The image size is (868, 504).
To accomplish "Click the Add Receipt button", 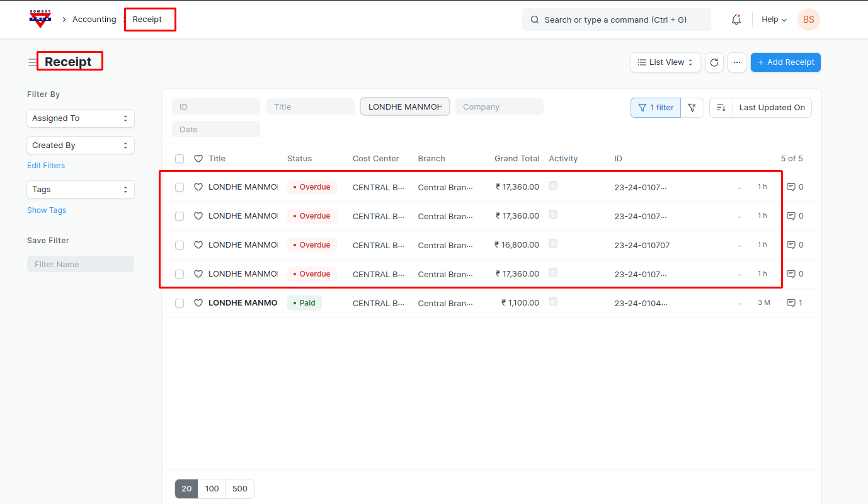I will click(x=785, y=62).
